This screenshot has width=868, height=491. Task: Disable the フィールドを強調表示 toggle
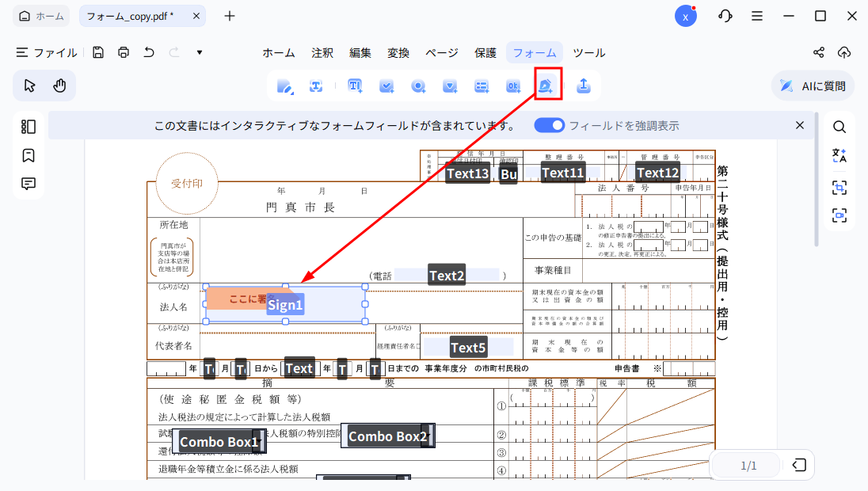(x=549, y=125)
